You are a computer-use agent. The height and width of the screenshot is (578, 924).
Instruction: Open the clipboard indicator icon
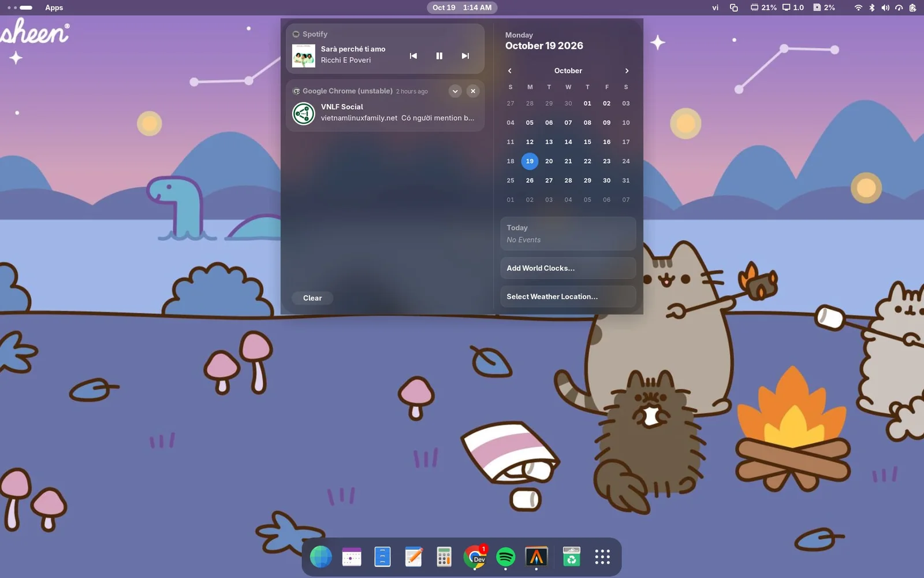pos(734,8)
